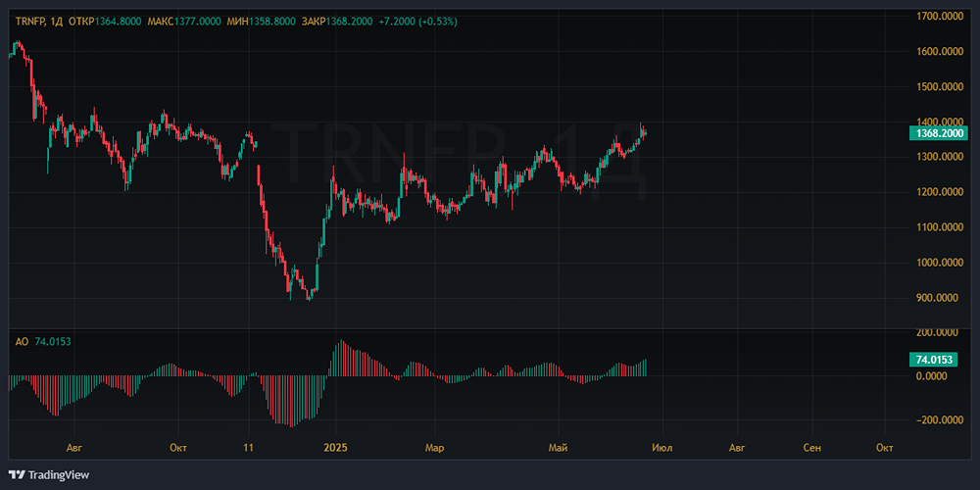Click the 1400.0000 price axis label
The height and width of the screenshot is (490, 980).
coord(940,122)
